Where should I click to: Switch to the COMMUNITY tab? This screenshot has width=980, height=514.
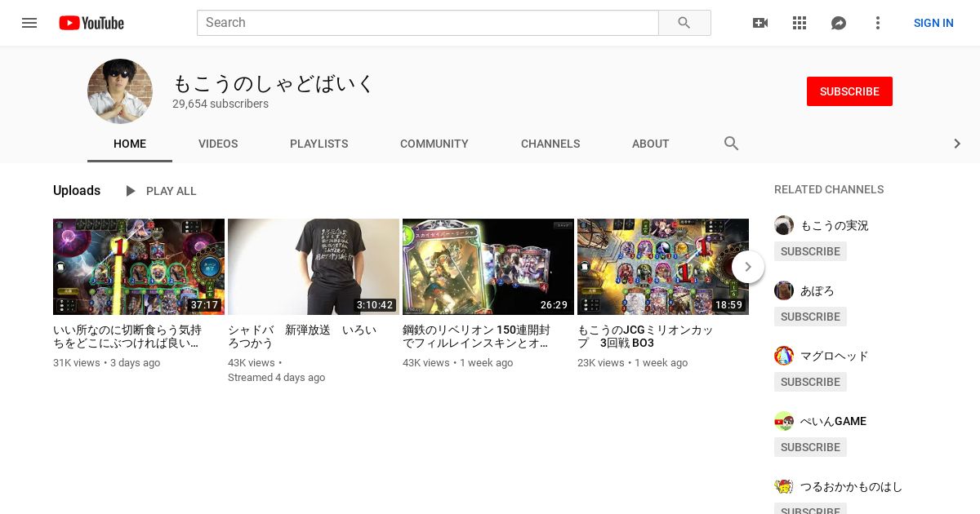click(434, 144)
